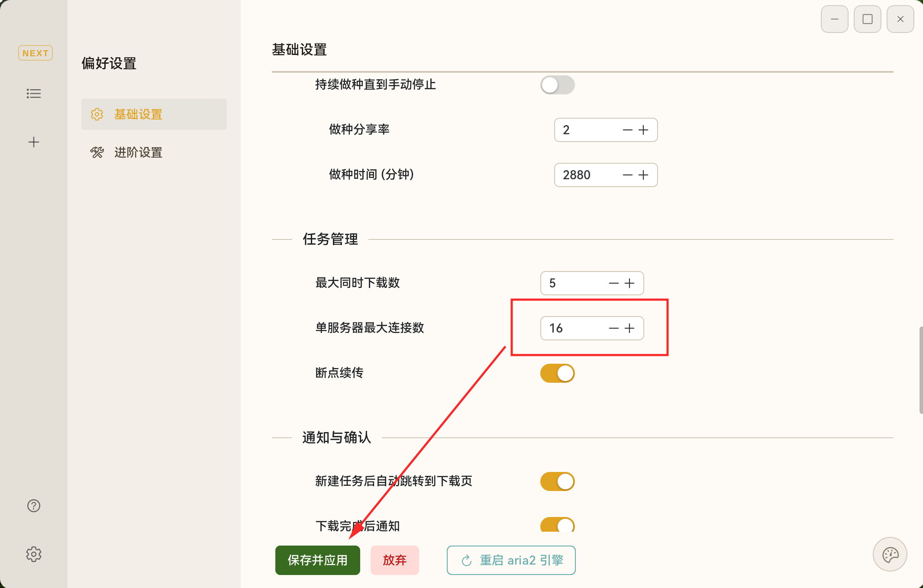Enable 持续做种直到手动停止 toggle
923x588 pixels.
[x=557, y=85]
